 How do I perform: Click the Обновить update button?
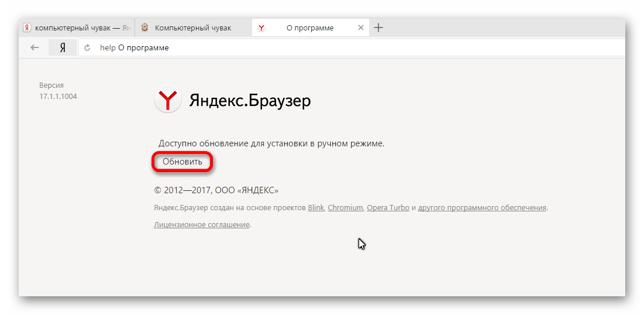[x=182, y=162]
